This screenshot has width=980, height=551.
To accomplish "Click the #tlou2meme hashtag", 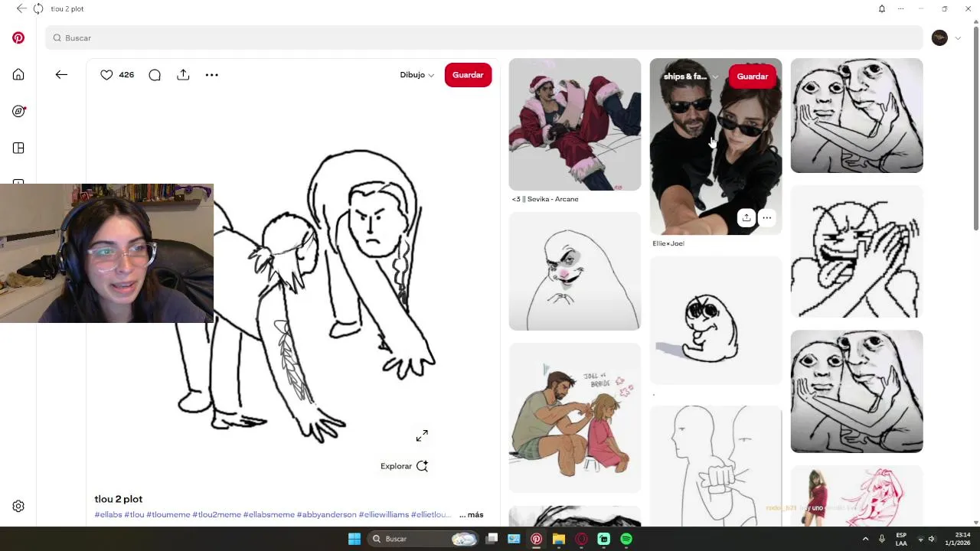I will point(217,515).
